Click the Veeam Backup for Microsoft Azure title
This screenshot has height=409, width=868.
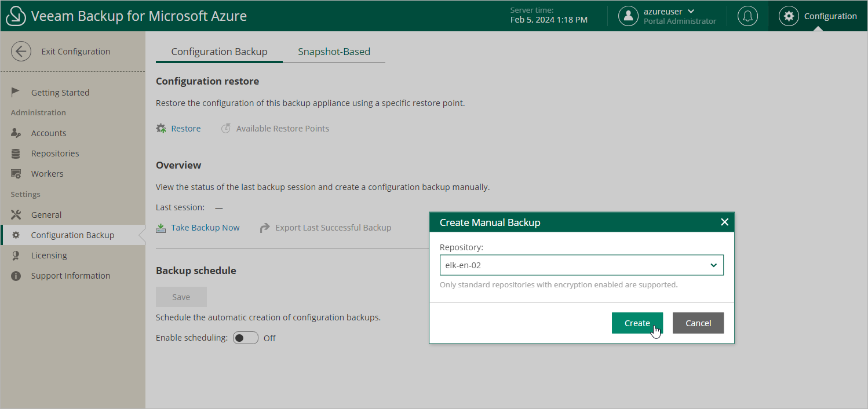pos(139,16)
